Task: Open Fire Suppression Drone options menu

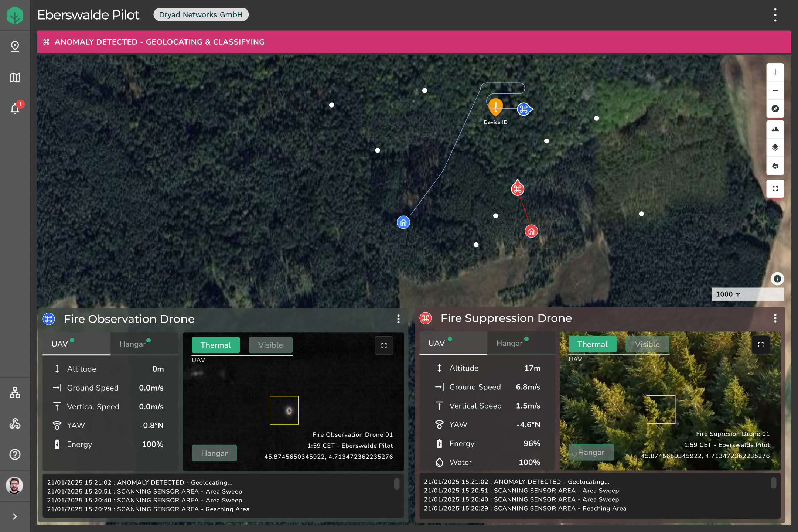Action: tap(775, 318)
